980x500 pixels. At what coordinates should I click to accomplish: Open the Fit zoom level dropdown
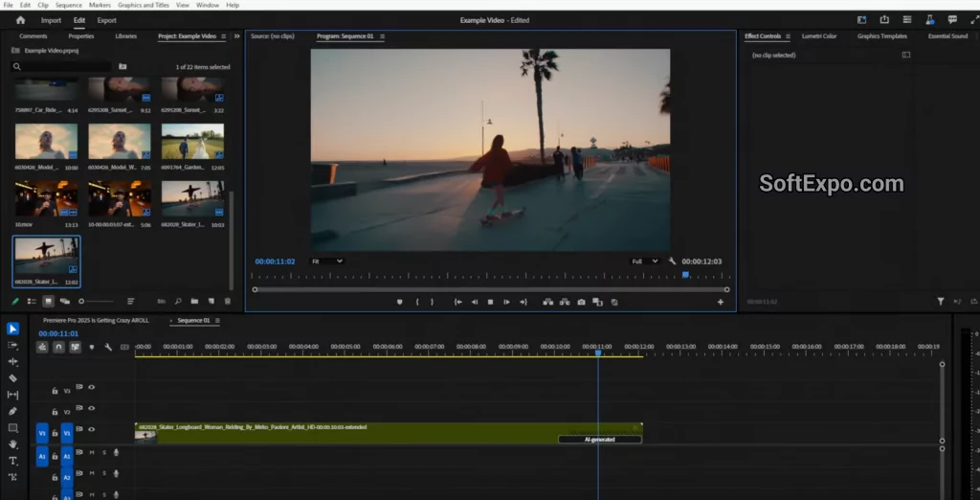click(x=327, y=261)
